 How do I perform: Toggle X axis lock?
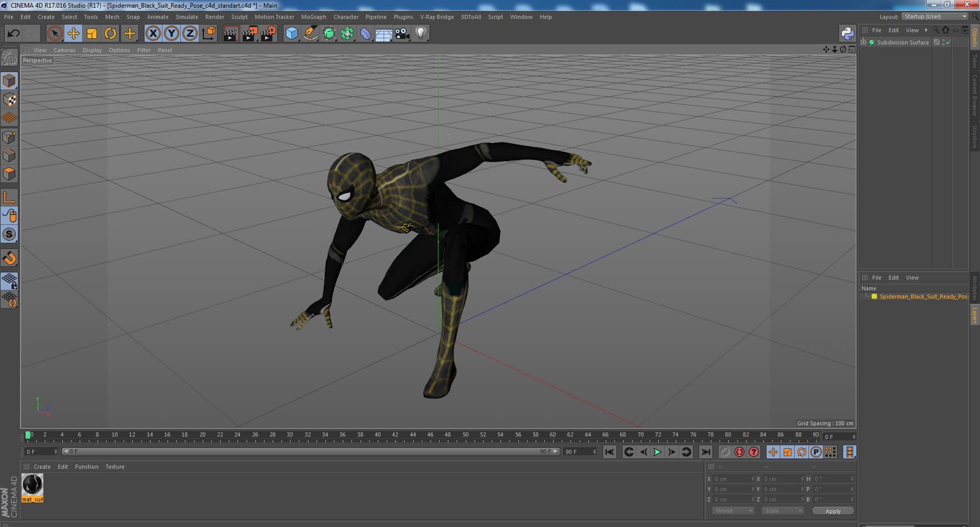(x=153, y=34)
